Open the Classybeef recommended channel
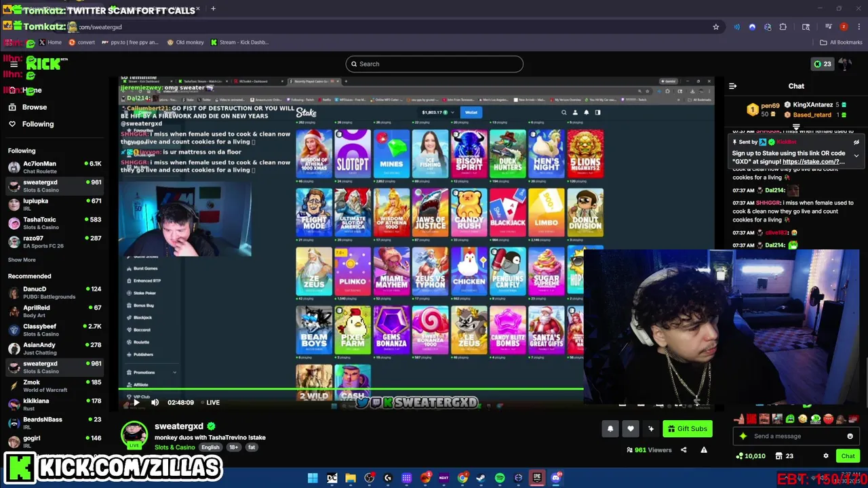 (x=54, y=329)
